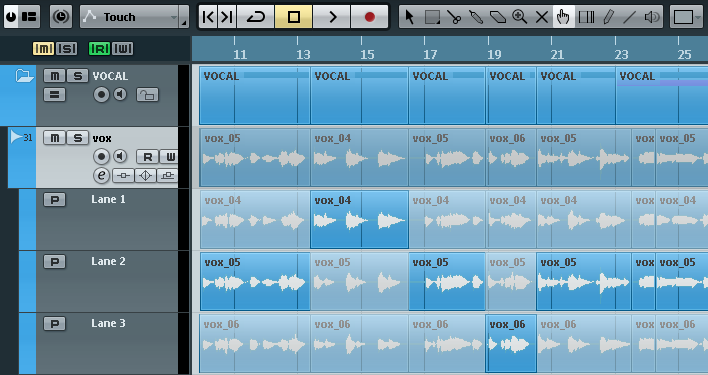Click the sends state icon on vox track
708x375 pixels.
tap(167, 176)
